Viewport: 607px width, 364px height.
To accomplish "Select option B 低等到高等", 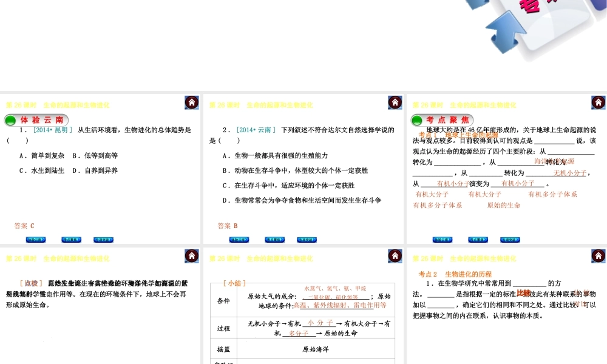I will pyautogui.click(x=95, y=155).
